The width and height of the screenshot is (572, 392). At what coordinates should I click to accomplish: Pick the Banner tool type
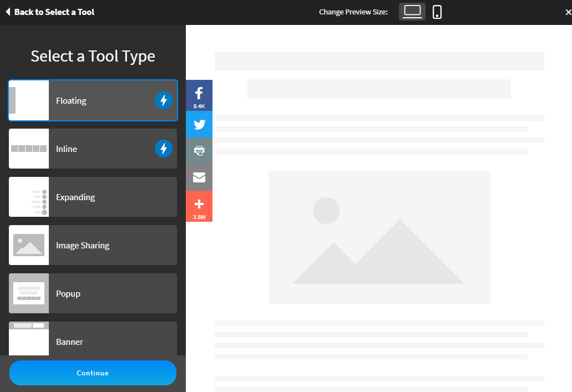[x=93, y=339]
